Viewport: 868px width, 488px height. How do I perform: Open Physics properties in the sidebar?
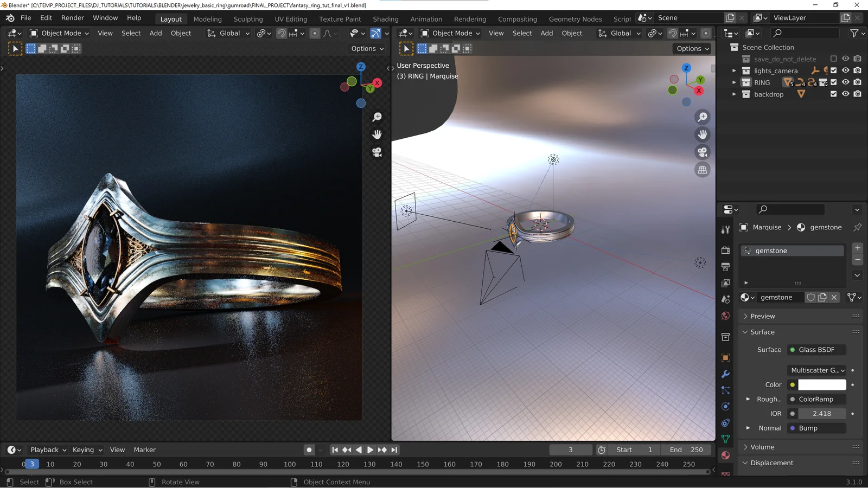tap(725, 406)
